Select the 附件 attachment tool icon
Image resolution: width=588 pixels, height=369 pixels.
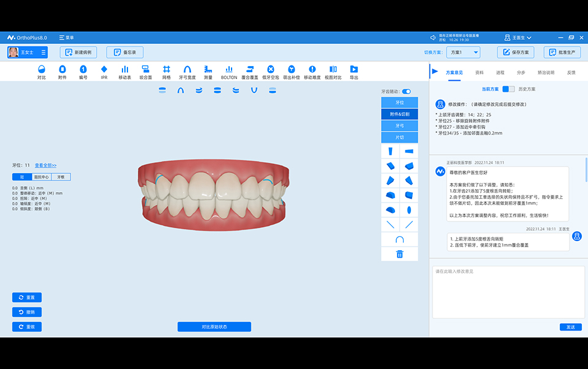62,72
